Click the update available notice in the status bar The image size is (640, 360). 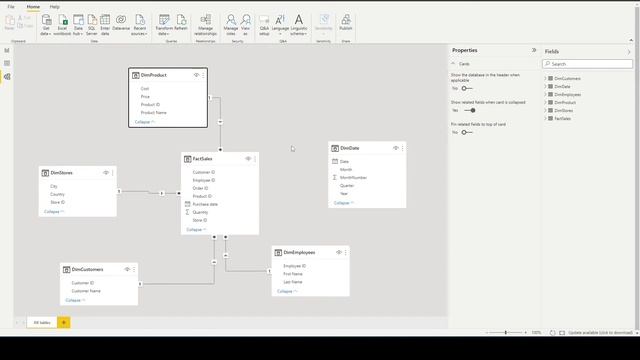click(600, 333)
